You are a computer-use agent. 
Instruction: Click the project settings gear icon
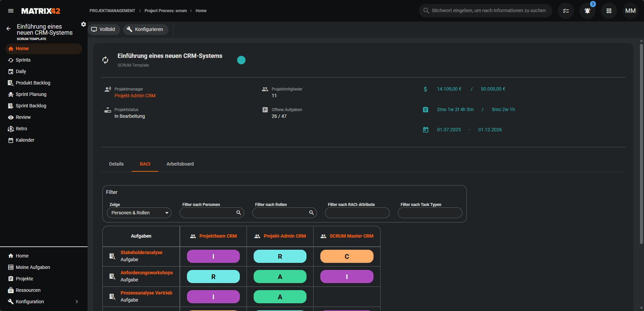pos(84,24)
